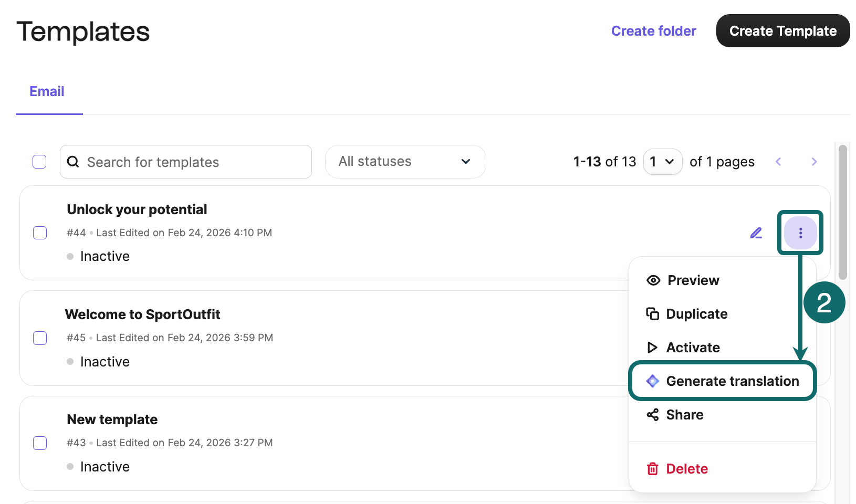856x504 pixels.
Task: Go to the previous page arrow
Action: pos(778,162)
